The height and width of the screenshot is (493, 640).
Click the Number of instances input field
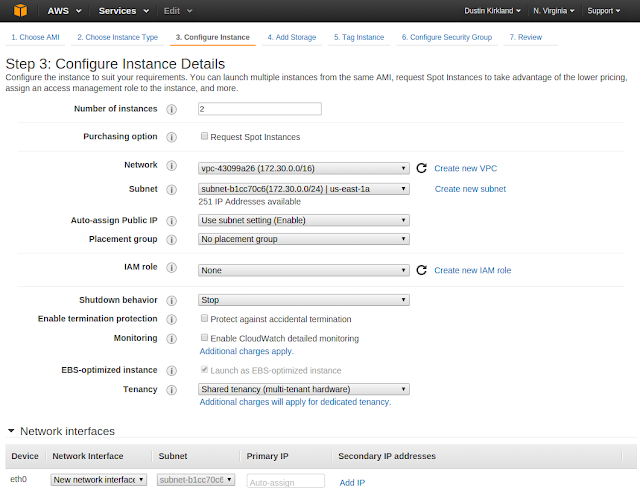pos(260,109)
